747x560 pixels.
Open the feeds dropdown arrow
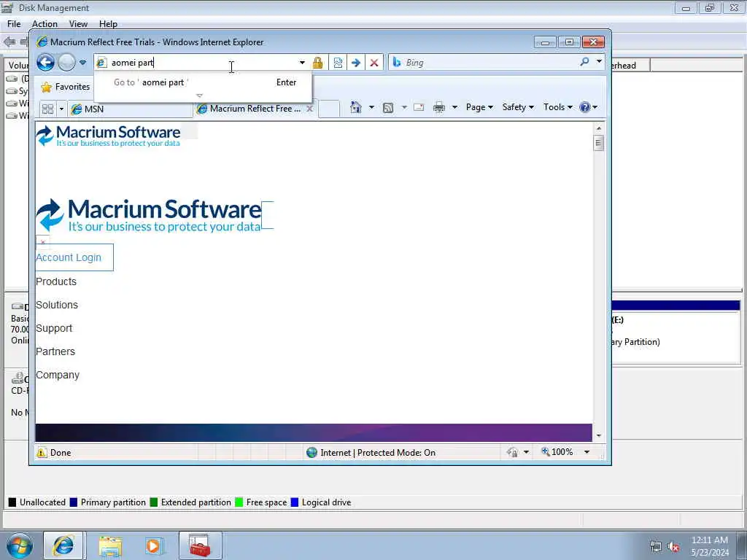click(x=404, y=108)
